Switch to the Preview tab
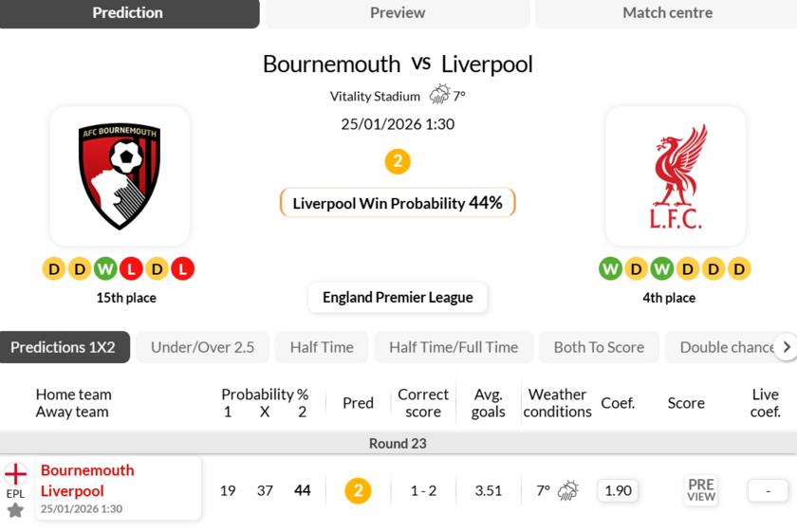The height and width of the screenshot is (532, 797). (x=398, y=13)
